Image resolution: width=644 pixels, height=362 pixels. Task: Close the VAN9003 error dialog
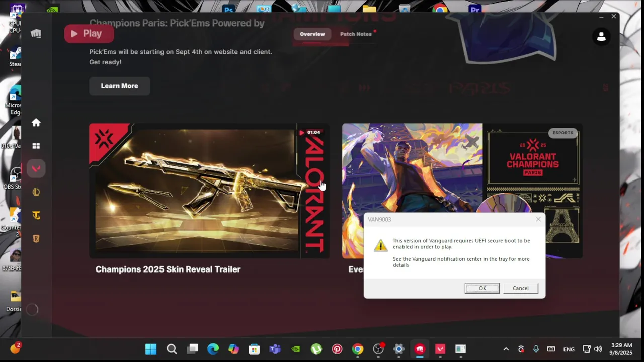538,219
